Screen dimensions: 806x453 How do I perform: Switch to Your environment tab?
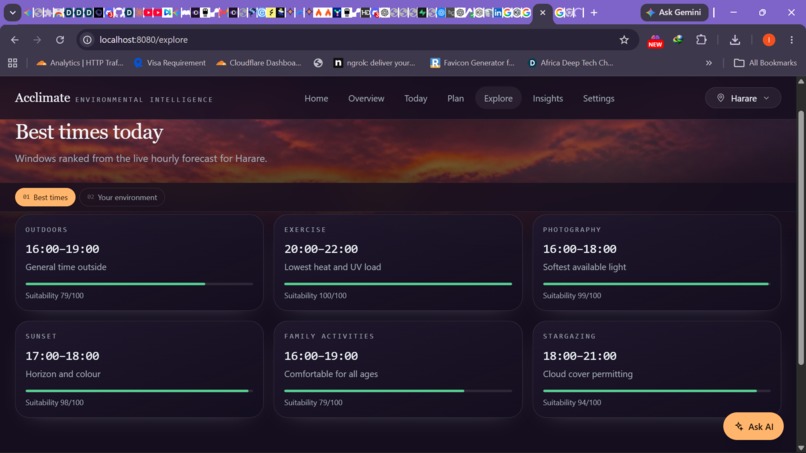[122, 197]
